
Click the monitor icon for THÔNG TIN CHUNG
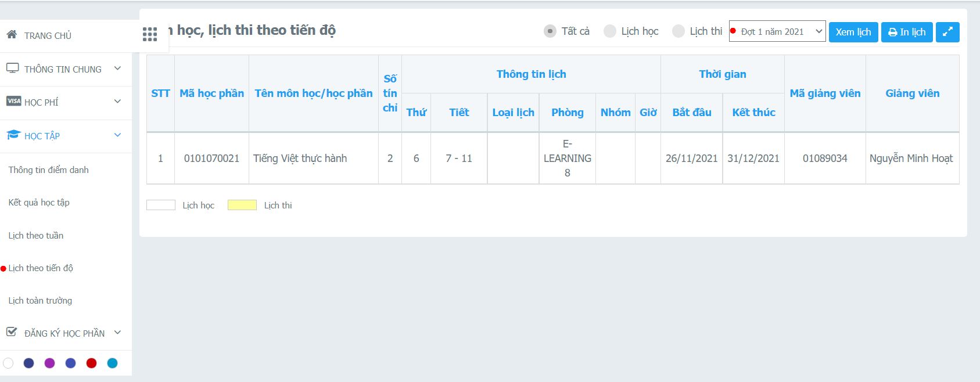tap(13, 69)
